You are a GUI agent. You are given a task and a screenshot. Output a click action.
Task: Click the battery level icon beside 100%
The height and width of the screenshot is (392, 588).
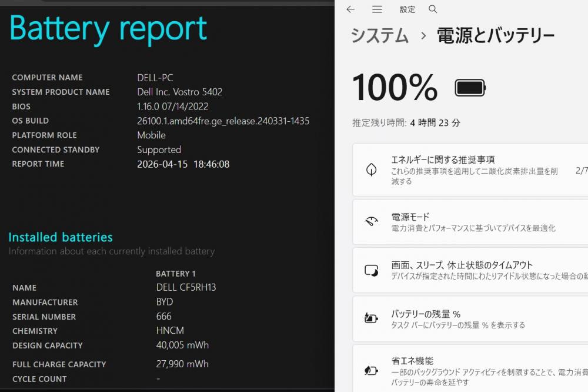(x=470, y=88)
